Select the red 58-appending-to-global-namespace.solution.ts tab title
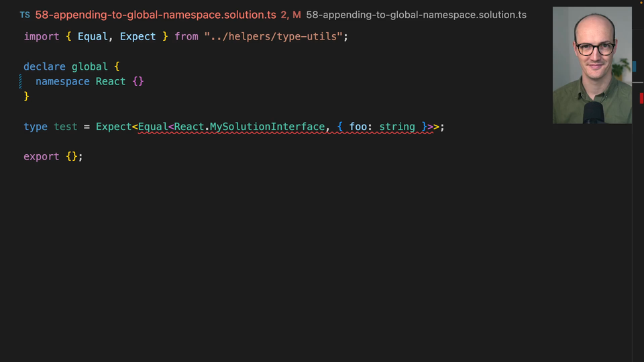Image resolution: width=644 pixels, height=362 pixels. 156,15
